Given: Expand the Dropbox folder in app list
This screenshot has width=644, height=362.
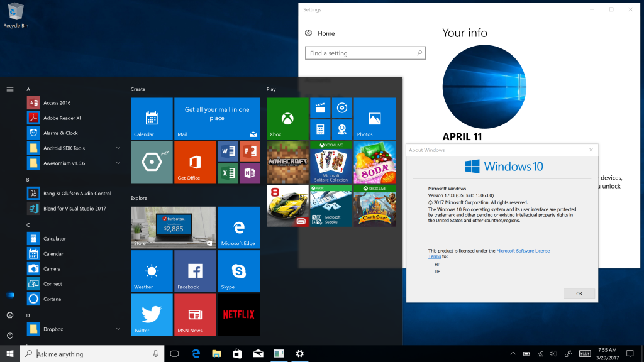Looking at the screenshot, I should [118, 329].
